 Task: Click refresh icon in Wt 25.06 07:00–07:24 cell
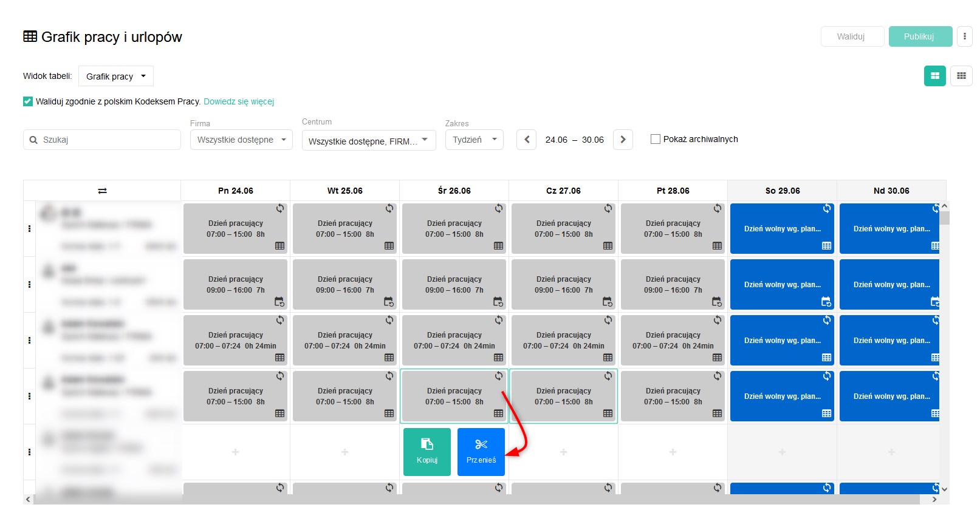pos(389,320)
